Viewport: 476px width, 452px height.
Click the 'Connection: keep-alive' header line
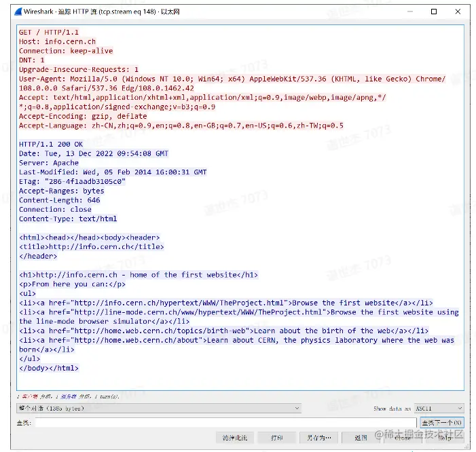(66, 51)
